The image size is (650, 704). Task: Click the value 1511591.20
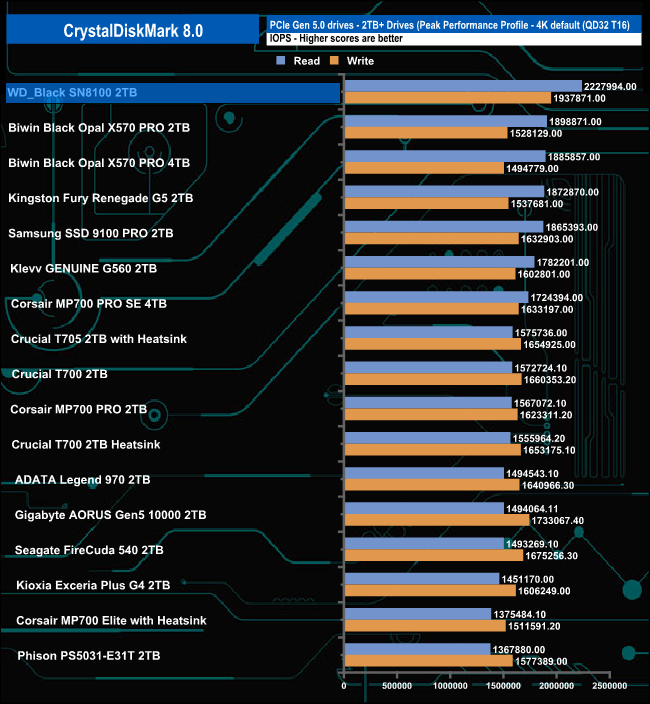point(534,626)
